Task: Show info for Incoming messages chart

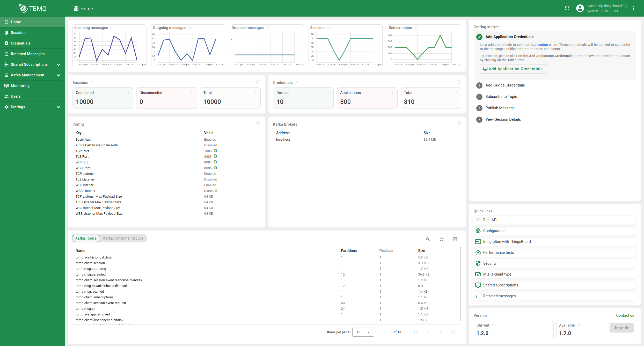Action: point(112,28)
